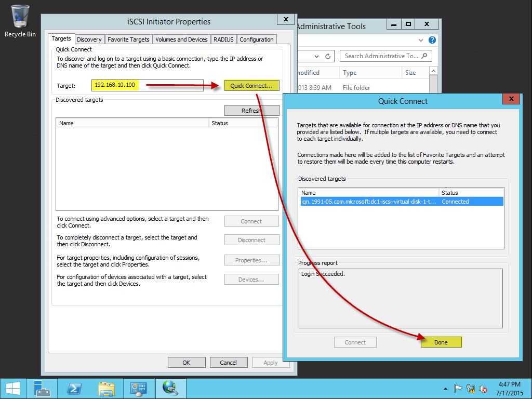Click the Target IP address field
This screenshot has width=532, height=399.
[148, 85]
